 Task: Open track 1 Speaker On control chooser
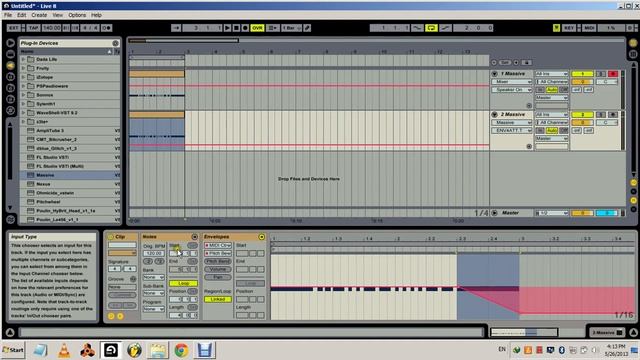pyautogui.click(x=512, y=90)
